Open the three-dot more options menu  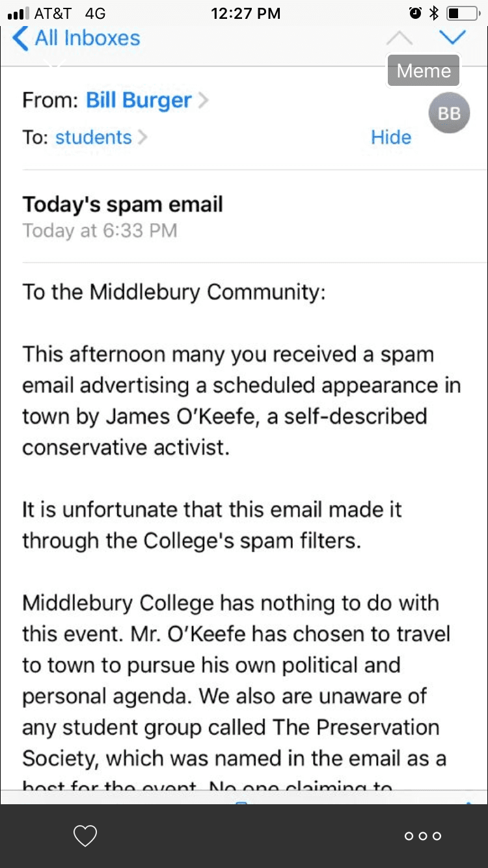[x=423, y=836]
